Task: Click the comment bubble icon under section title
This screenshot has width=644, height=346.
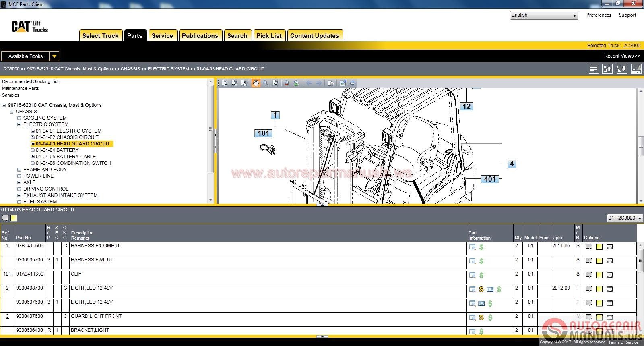Action: pos(5,218)
